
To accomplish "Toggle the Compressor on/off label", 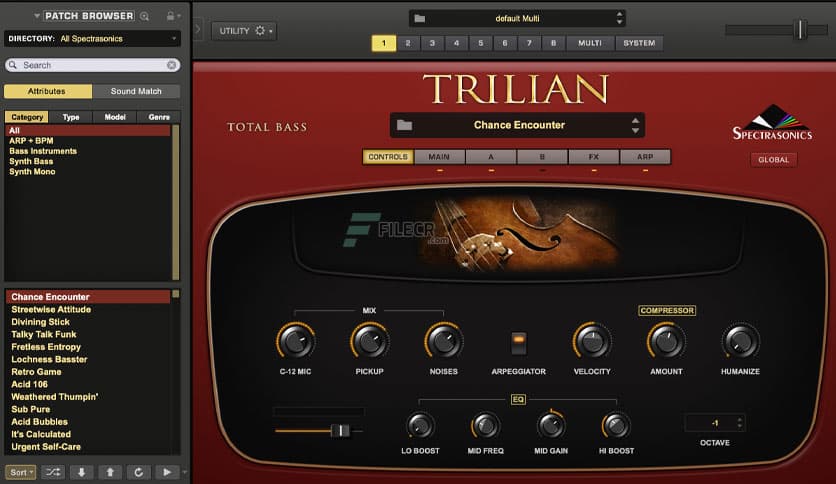I will pos(667,310).
